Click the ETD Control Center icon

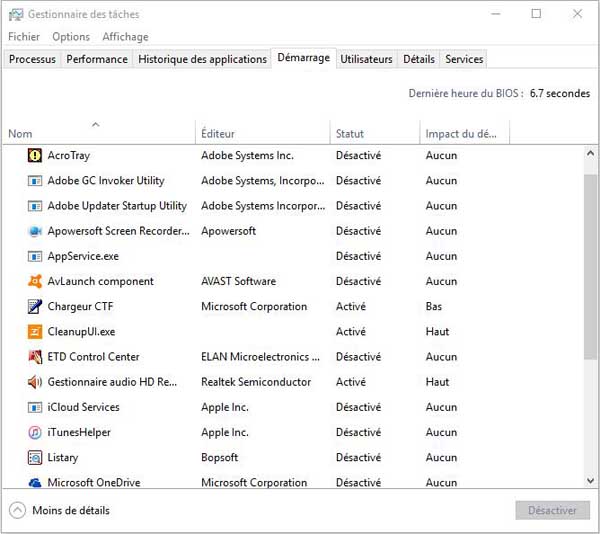tap(35, 357)
